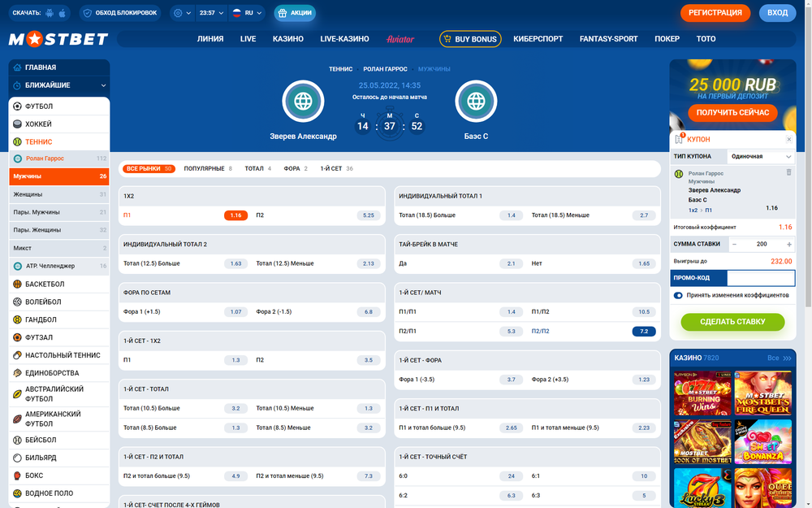Click Зверев Александр's globe team emblem
This screenshot has width=812, height=508.
303,102
